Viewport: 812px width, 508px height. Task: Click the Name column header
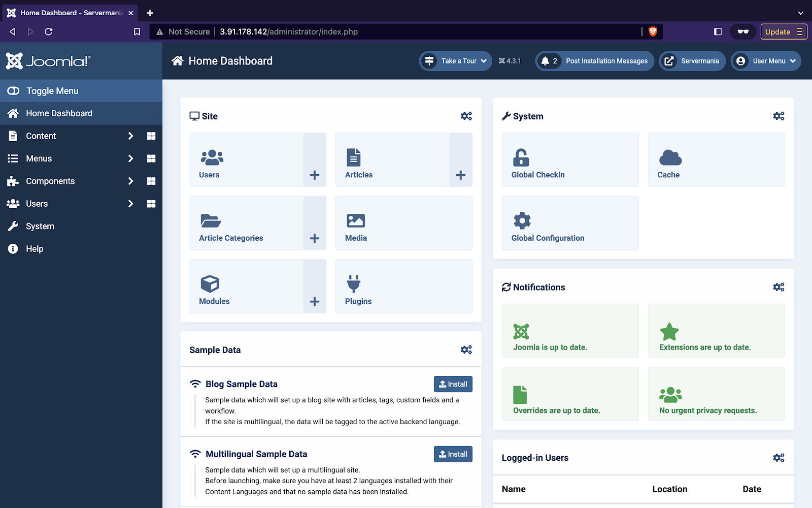(514, 489)
